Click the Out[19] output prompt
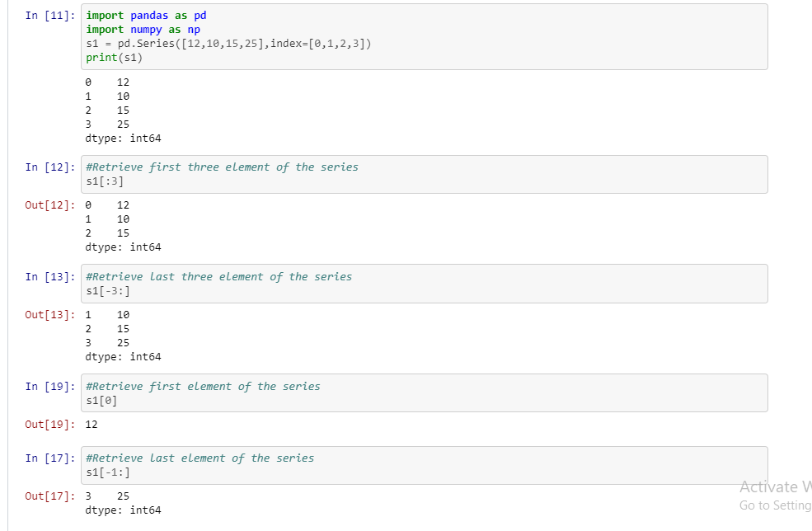The height and width of the screenshot is (531, 812). pos(50,425)
